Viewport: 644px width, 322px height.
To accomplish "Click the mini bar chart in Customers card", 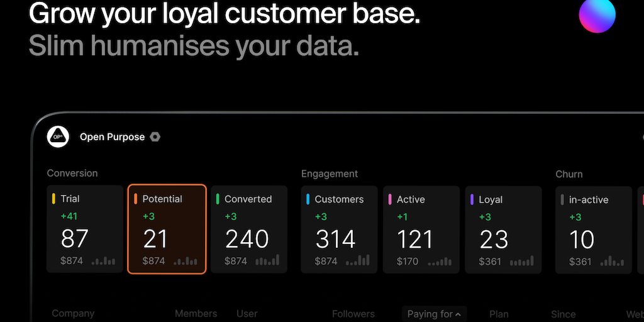I will point(358,260).
